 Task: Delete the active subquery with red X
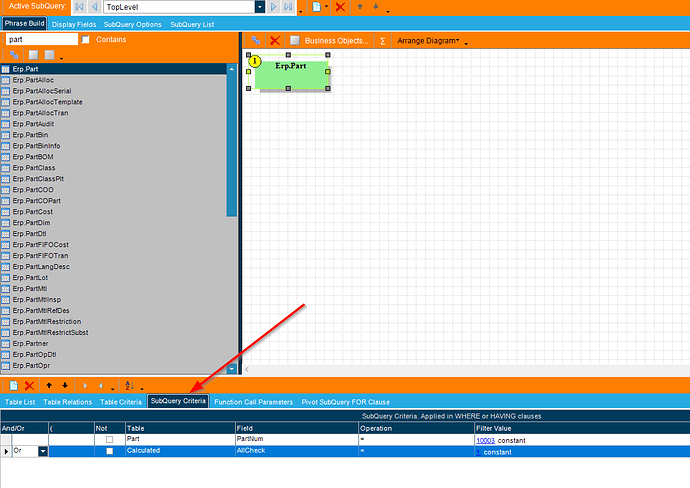pyautogui.click(x=340, y=7)
